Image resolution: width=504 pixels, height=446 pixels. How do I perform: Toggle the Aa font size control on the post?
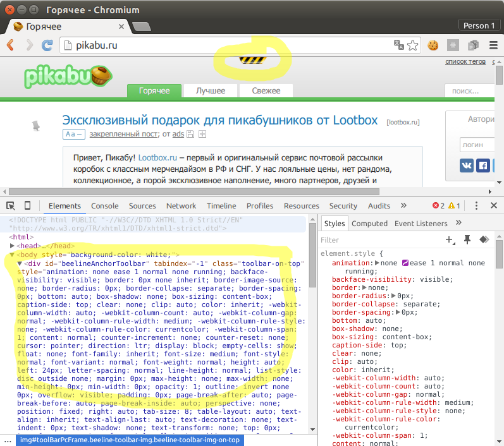coord(73,134)
